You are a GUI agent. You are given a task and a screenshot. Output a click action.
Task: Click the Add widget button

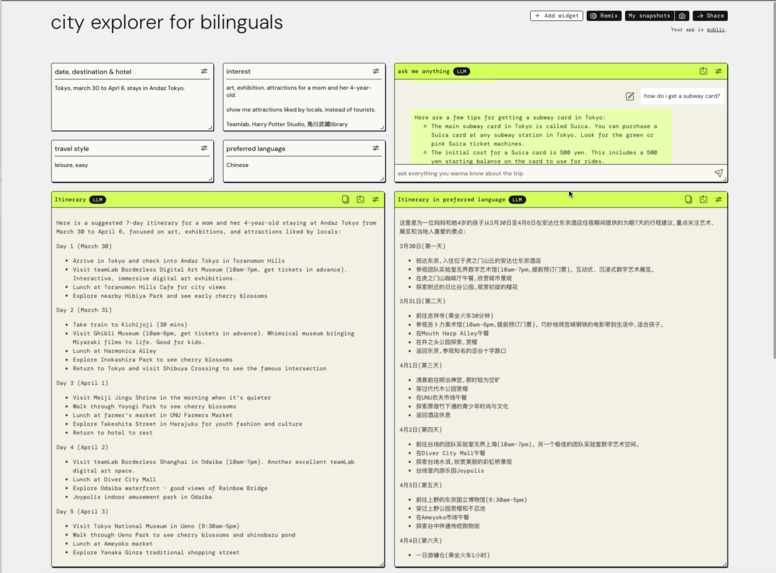point(556,16)
